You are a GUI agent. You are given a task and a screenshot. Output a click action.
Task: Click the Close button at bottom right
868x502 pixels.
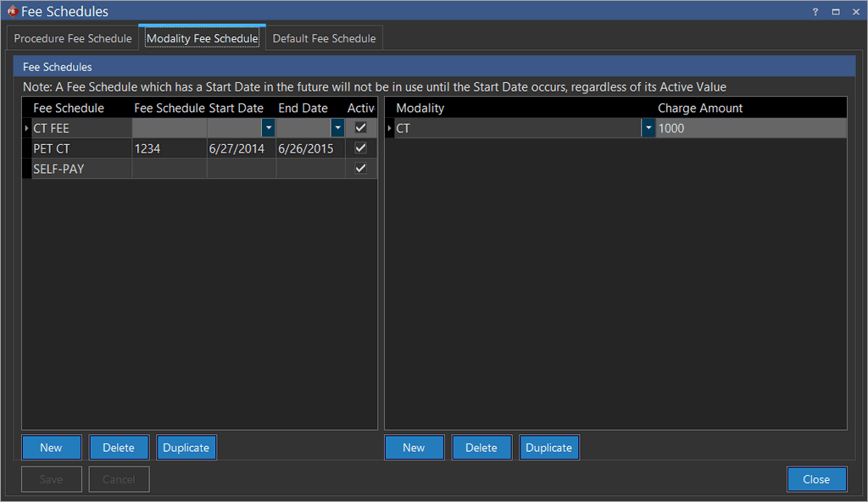[x=815, y=479]
